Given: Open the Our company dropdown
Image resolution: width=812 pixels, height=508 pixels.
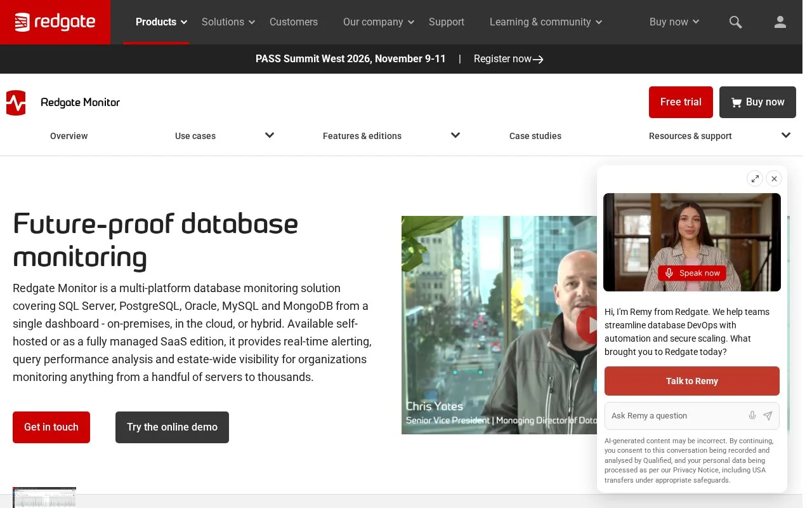Looking at the screenshot, I should (x=379, y=22).
